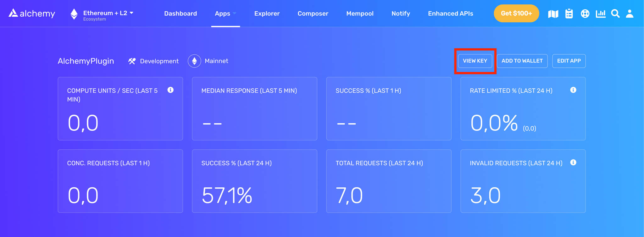Click the AlchemyPlugin app name
Viewport: 644px width, 237px height.
[86, 61]
